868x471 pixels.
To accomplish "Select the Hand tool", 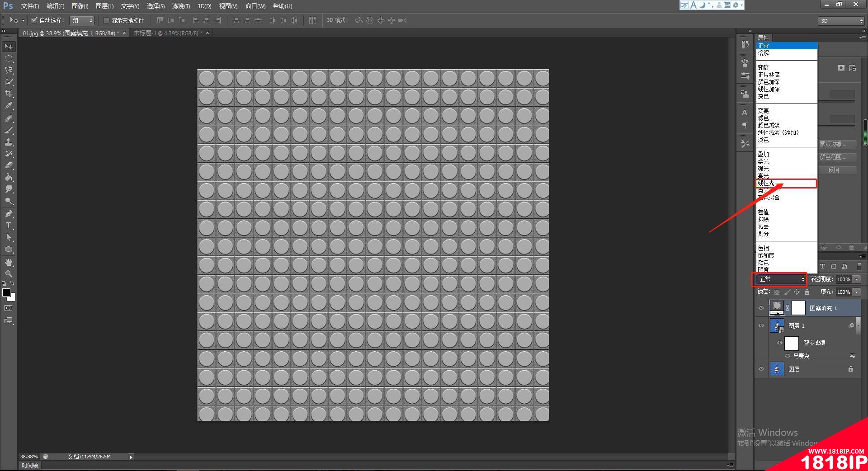I will coord(9,262).
